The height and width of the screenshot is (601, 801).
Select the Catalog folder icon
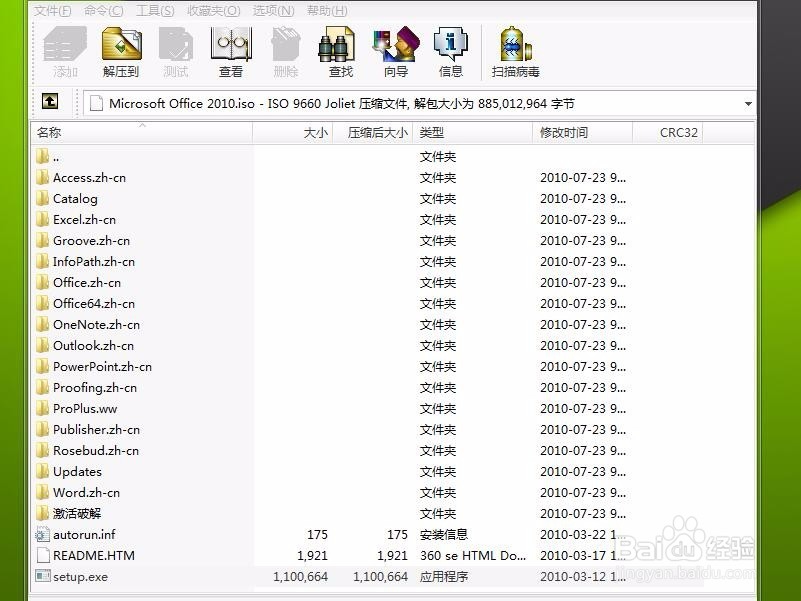43,198
